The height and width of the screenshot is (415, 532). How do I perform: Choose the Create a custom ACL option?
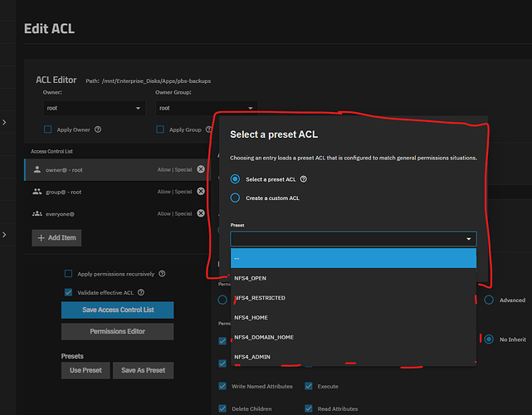point(236,198)
